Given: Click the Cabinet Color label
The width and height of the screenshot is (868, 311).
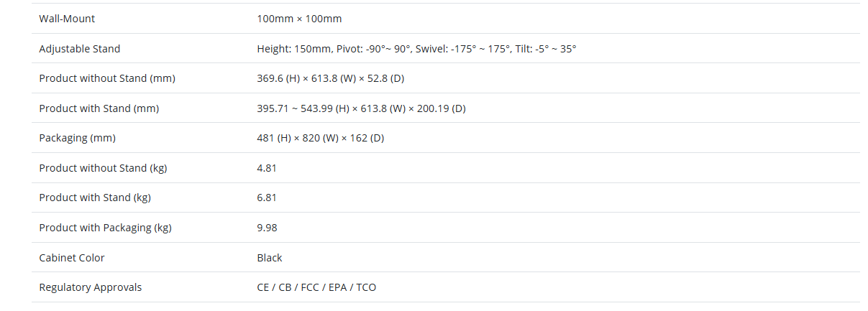Looking at the screenshot, I should pyautogui.click(x=72, y=258).
